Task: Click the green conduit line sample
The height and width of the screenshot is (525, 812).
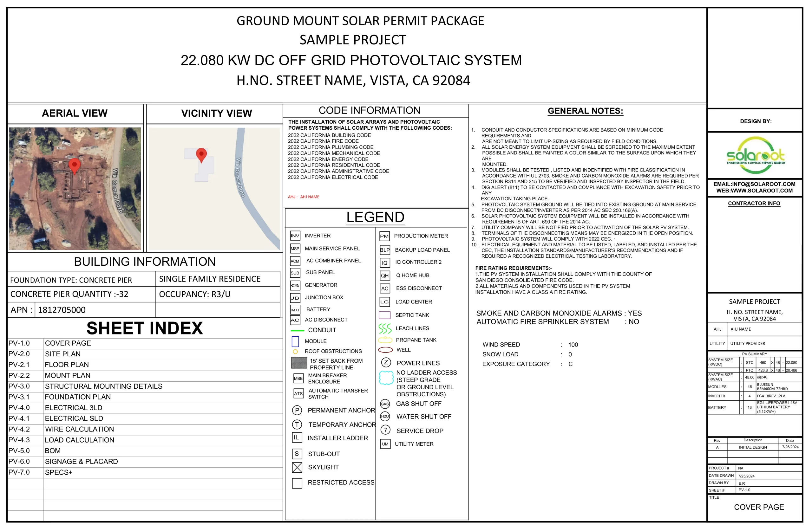Action: 297,330
